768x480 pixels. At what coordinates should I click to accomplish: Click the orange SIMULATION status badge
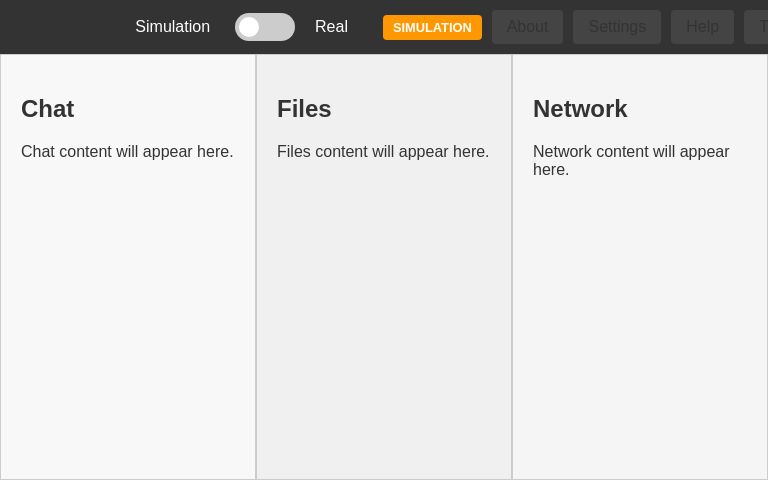(432, 27)
